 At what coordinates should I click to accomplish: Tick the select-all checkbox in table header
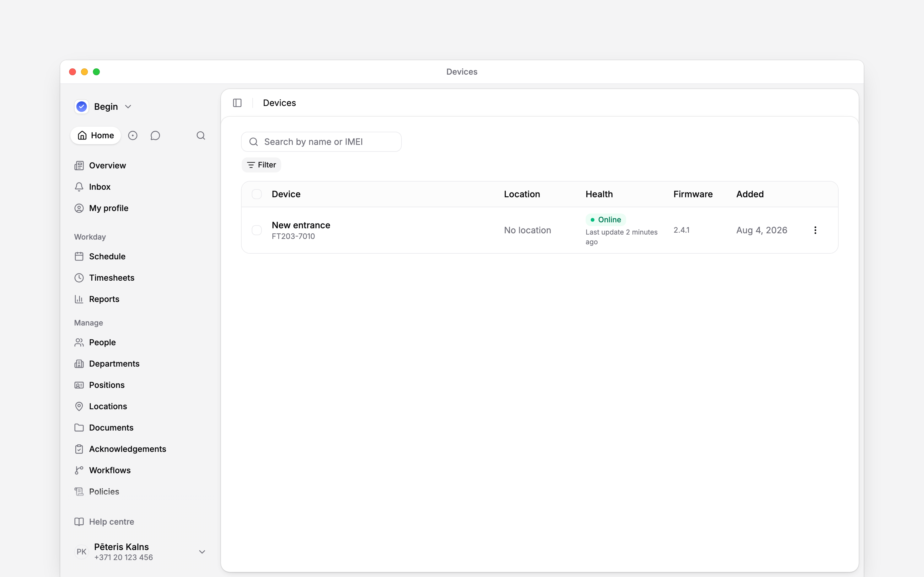(x=257, y=194)
